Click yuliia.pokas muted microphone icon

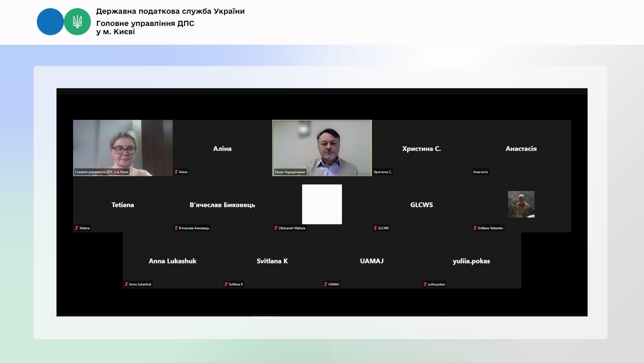pyautogui.click(x=425, y=284)
